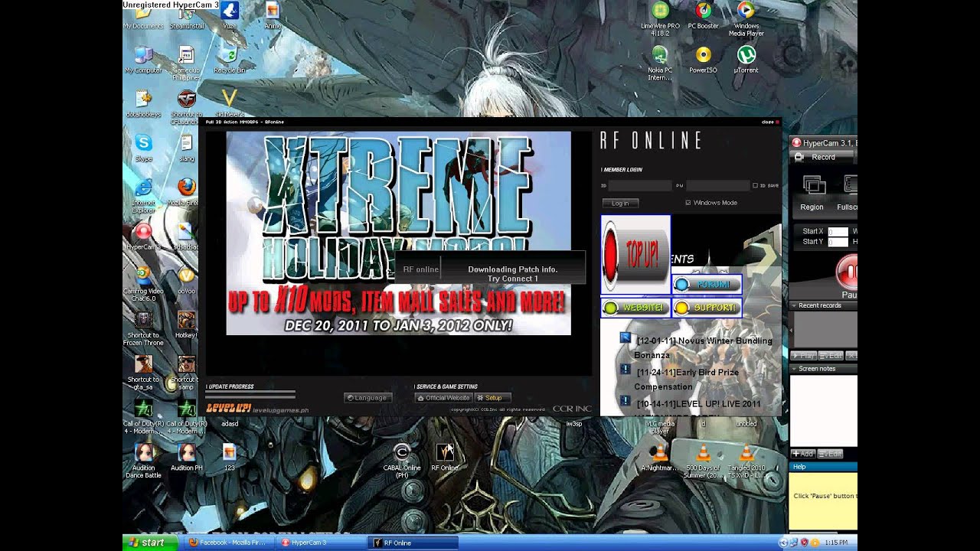Launch µTorrent desktop icon
The image size is (980, 551).
[x=746, y=60]
